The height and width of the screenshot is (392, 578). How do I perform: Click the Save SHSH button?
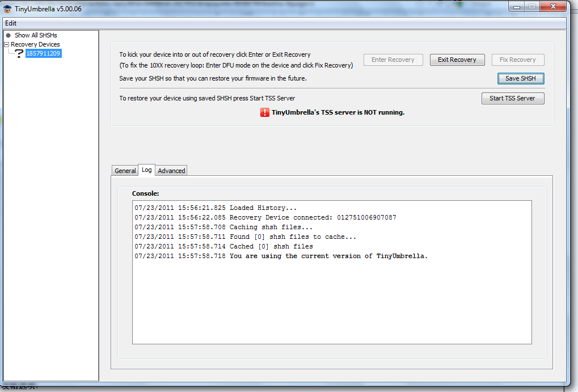(x=520, y=78)
